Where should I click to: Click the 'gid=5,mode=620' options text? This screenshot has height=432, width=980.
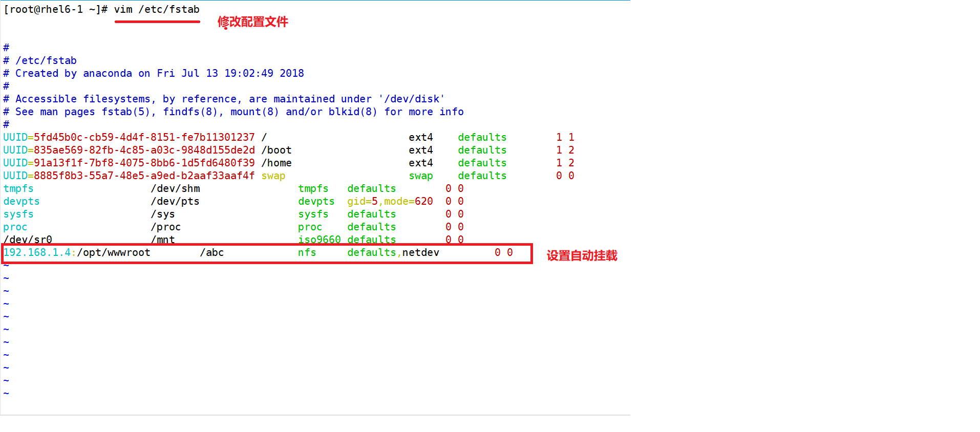pyautogui.click(x=390, y=202)
